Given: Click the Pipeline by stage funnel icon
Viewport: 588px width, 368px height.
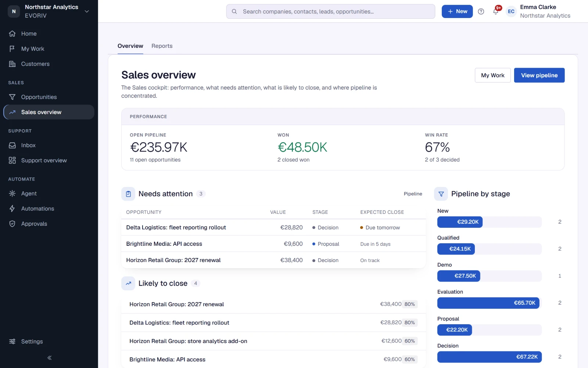Looking at the screenshot, I should [441, 194].
